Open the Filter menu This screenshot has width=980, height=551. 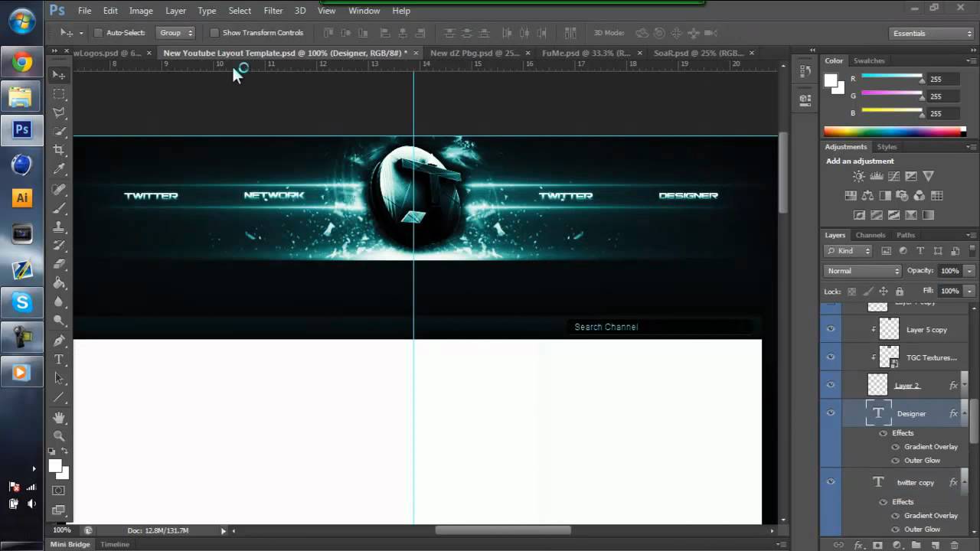273,11
